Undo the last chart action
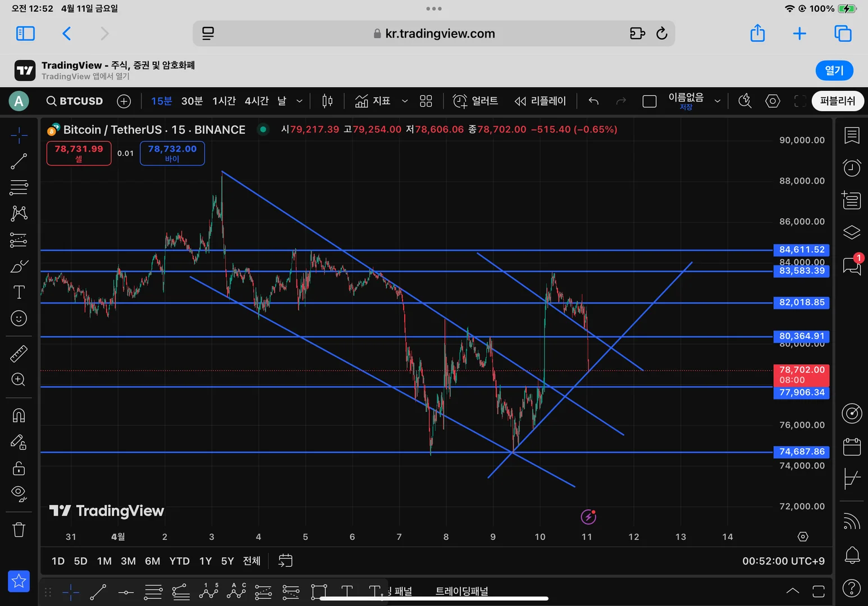868x606 pixels. point(593,101)
